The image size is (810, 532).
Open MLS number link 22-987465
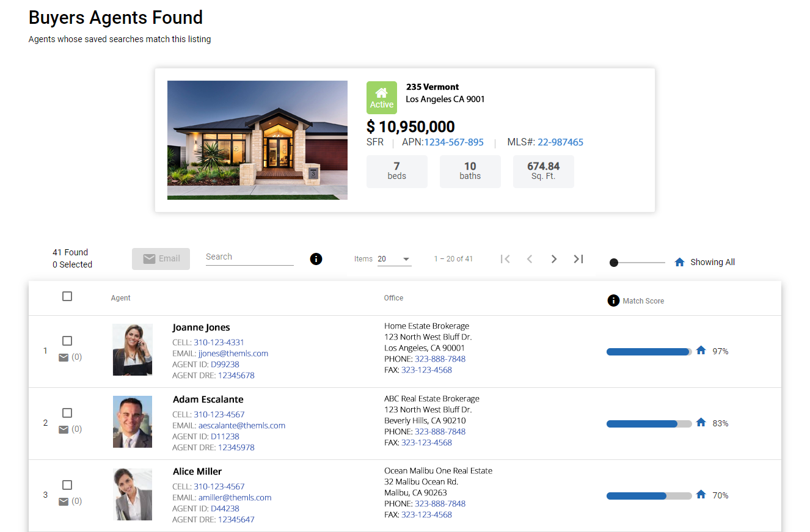coord(560,142)
